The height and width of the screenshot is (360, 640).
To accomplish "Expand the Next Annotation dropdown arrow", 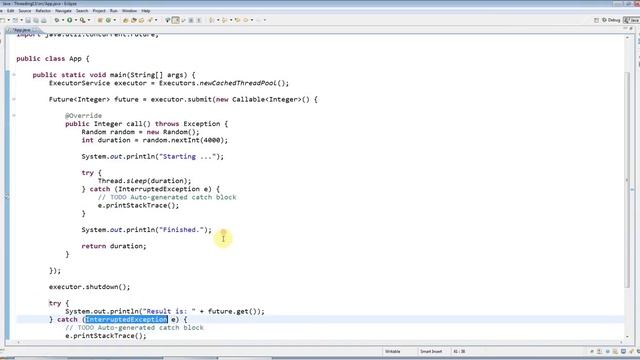I will coord(218,20).
